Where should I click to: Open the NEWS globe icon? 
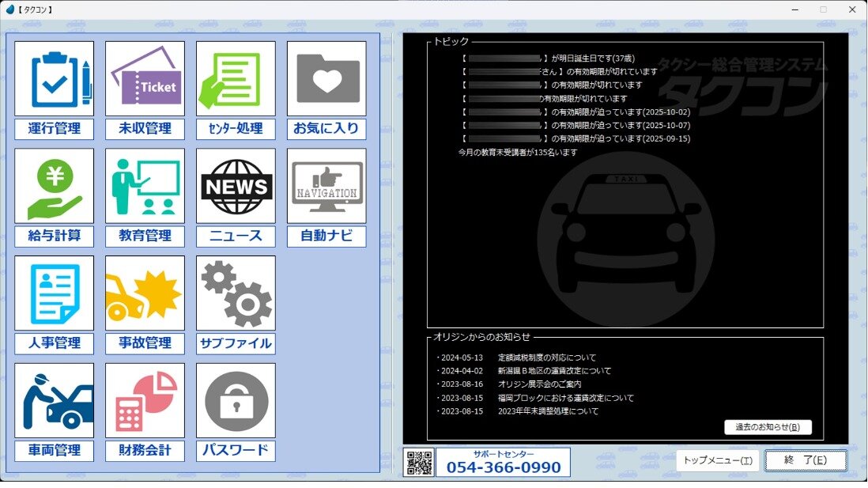point(236,187)
